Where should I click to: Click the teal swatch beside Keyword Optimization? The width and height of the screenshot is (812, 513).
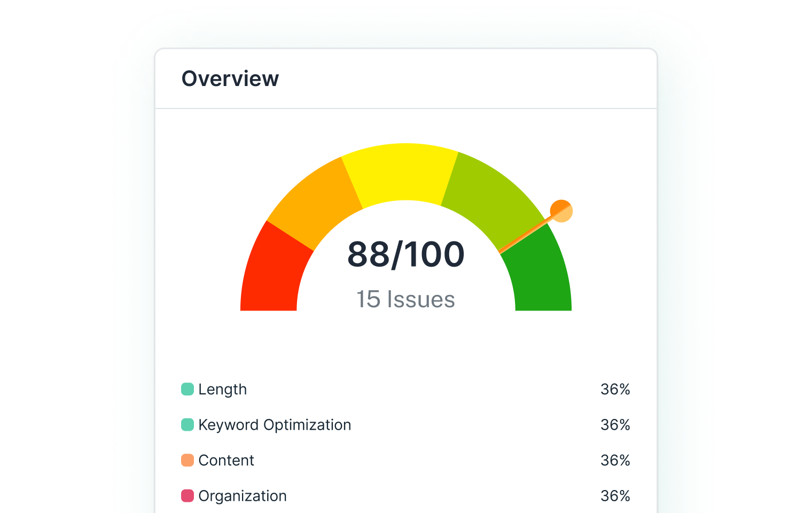[x=188, y=425]
